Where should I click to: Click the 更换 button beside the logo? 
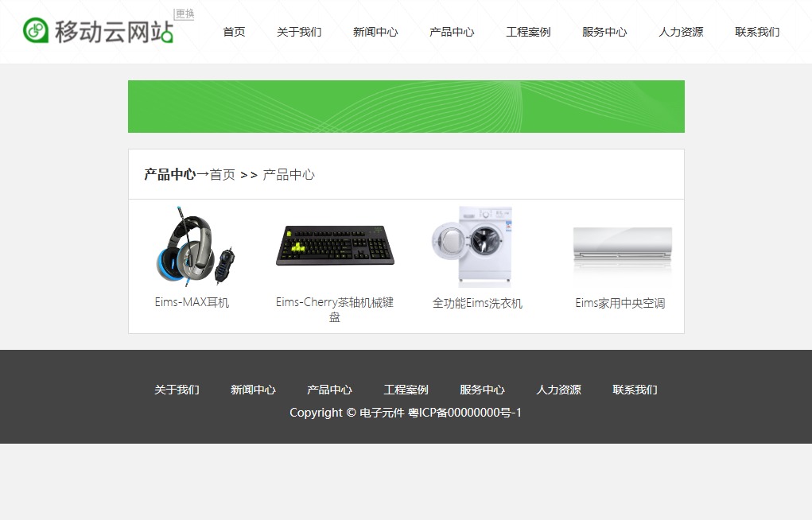coord(185,14)
